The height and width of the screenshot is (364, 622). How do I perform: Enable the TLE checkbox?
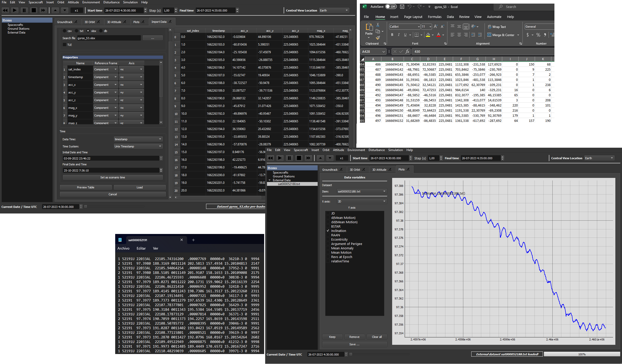(x=65, y=45)
